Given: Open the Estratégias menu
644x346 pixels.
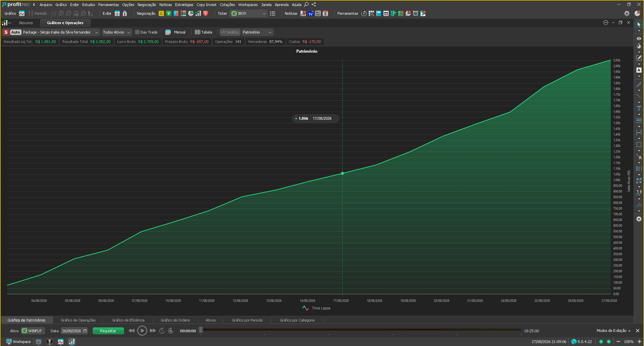Looking at the screenshot, I should pos(184,5).
